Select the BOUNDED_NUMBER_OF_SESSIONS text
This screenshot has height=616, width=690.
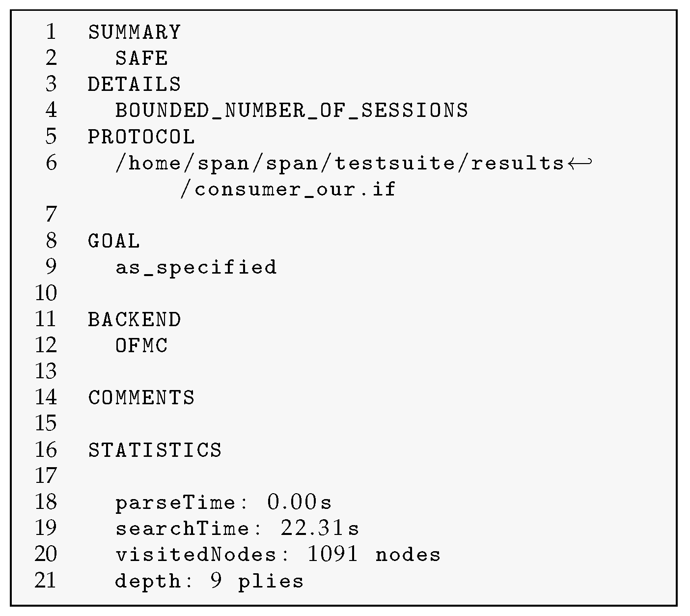point(292,111)
